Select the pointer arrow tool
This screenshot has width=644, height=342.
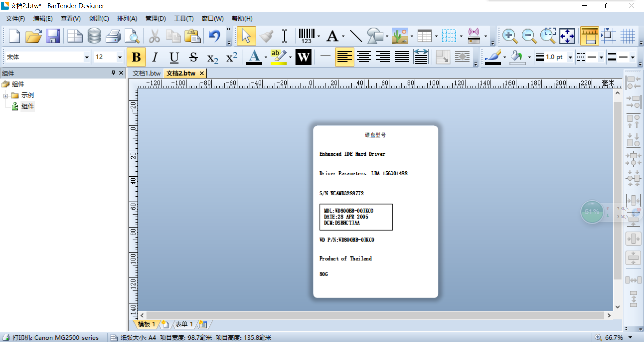pyautogui.click(x=246, y=36)
